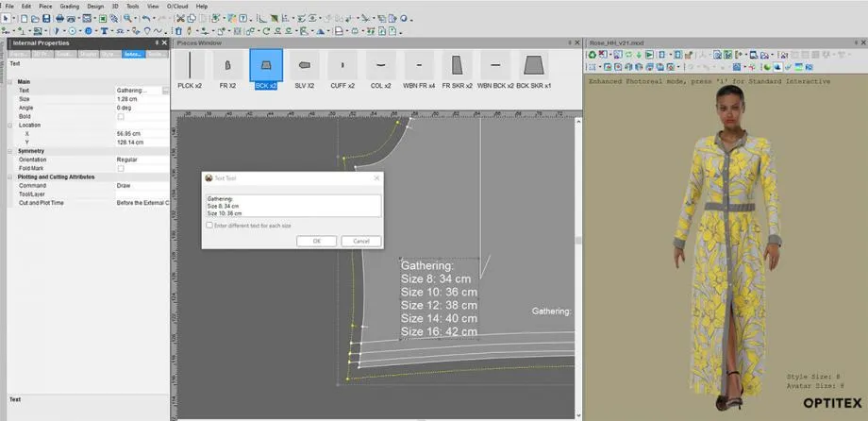The height and width of the screenshot is (421, 868).
Task: Open the Grading menu
Action: pos(69,6)
